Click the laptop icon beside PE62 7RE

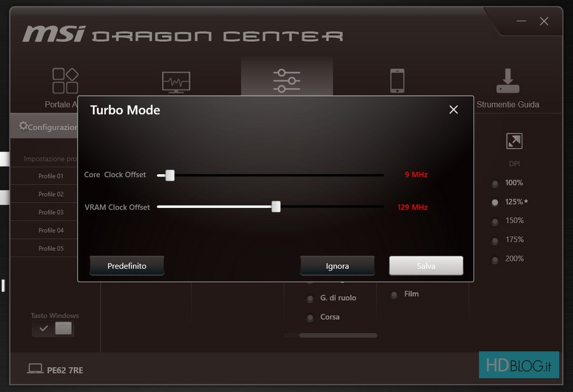[x=36, y=369]
